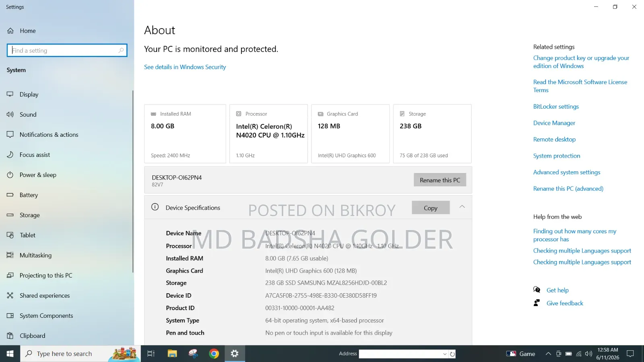Open Home in Settings sidebar
644x362 pixels.
21,31
